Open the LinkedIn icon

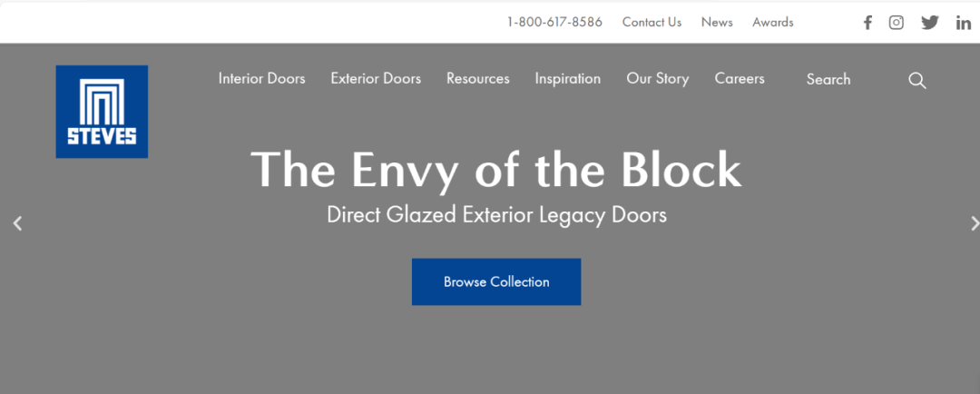(963, 23)
